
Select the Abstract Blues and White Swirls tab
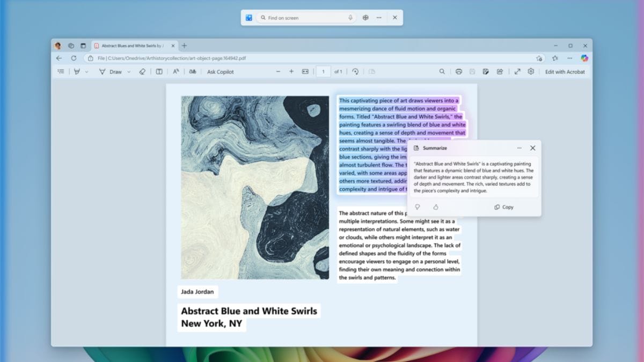coord(134,46)
